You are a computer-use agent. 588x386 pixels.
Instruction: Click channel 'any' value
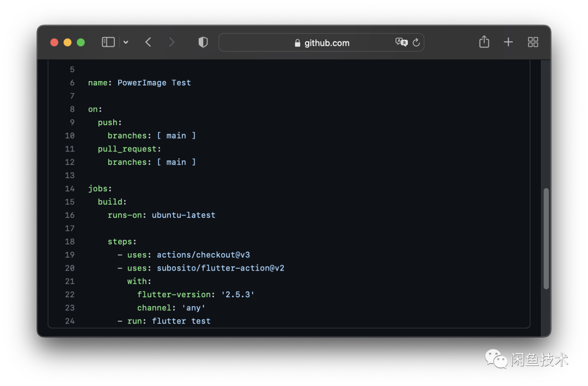pos(193,308)
